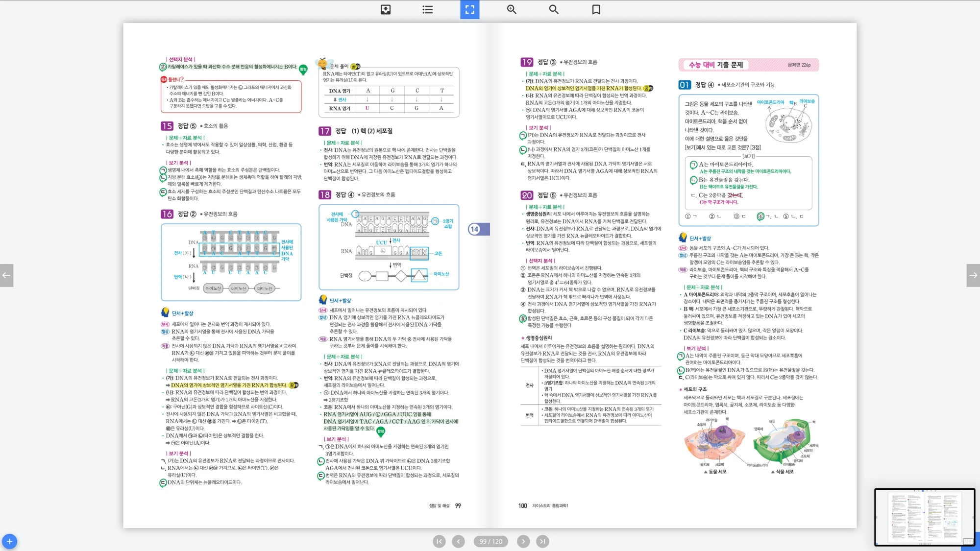Click the page preview thumbnail bottom-right
The image size is (980, 551).
(x=924, y=517)
